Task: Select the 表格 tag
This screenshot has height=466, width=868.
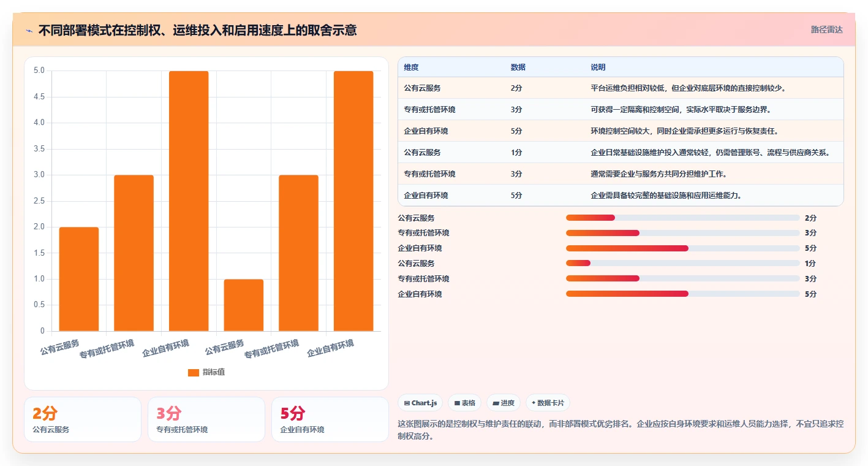Action: 465,403
